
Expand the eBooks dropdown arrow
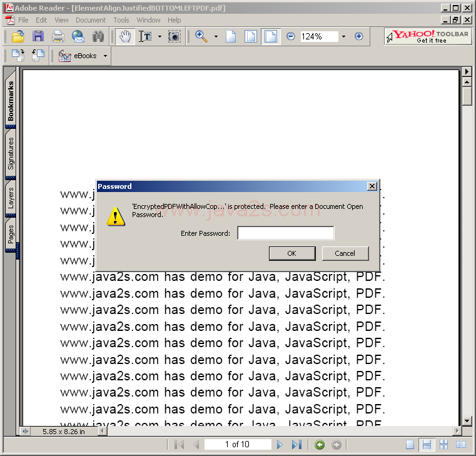click(x=105, y=56)
